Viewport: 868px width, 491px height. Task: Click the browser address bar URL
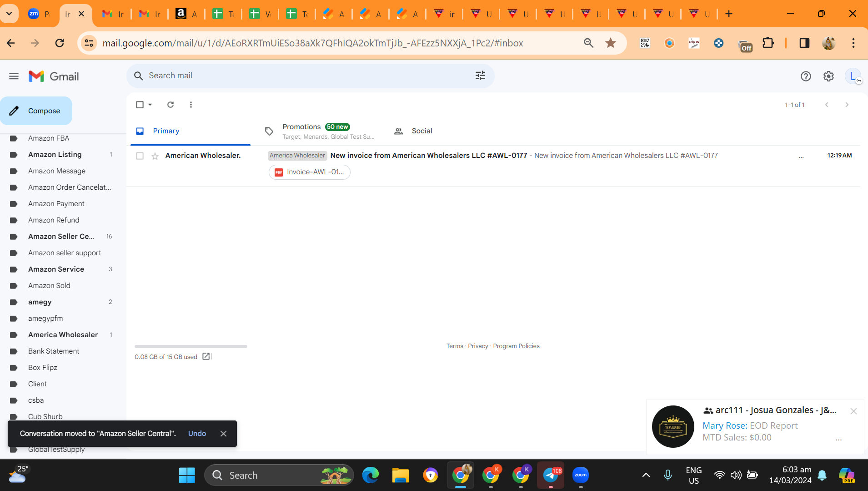pos(313,43)
